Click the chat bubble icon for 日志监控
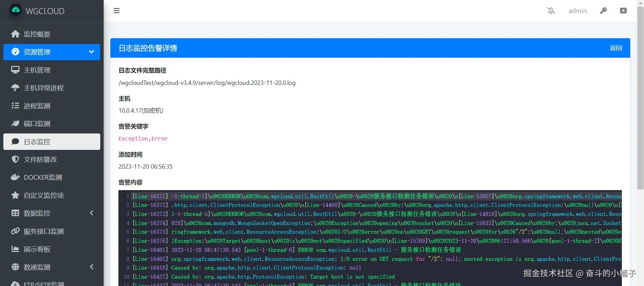Viewport: 644px width, 286px height. pyautogui.click(x=15, y=141)
